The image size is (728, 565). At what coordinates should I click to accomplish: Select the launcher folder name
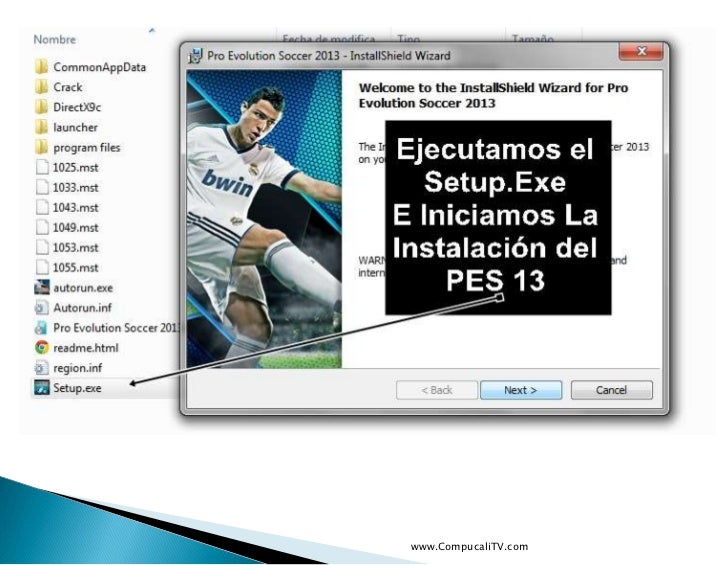coord(76,127)
